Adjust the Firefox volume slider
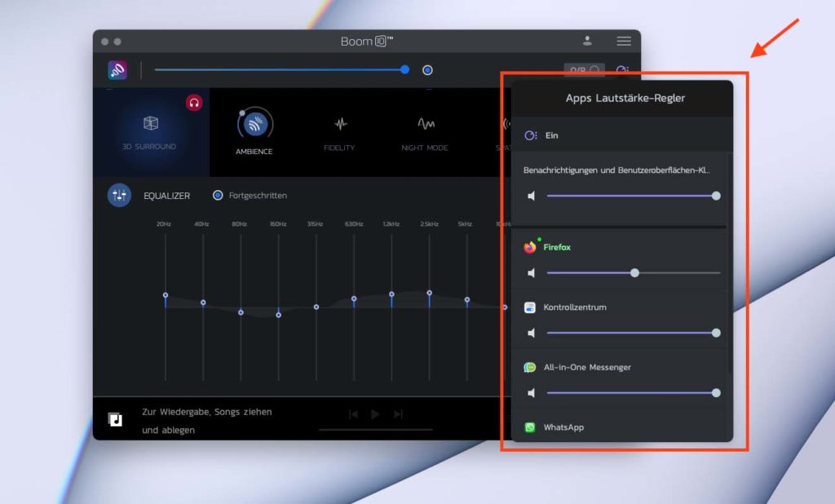This screenshot has width=835, height=504. 635,272
